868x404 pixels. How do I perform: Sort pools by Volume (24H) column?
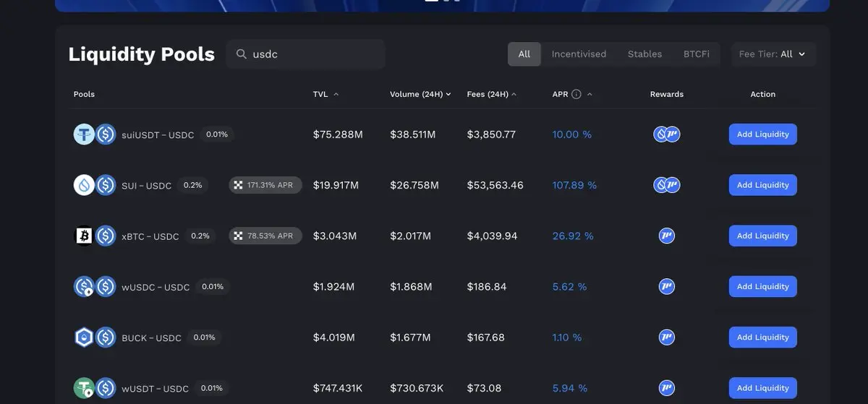(420, 94)
